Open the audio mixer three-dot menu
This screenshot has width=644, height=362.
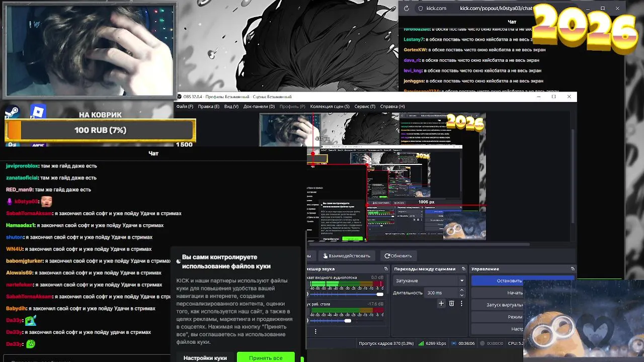pyautogui.click(x=315, y=331)
